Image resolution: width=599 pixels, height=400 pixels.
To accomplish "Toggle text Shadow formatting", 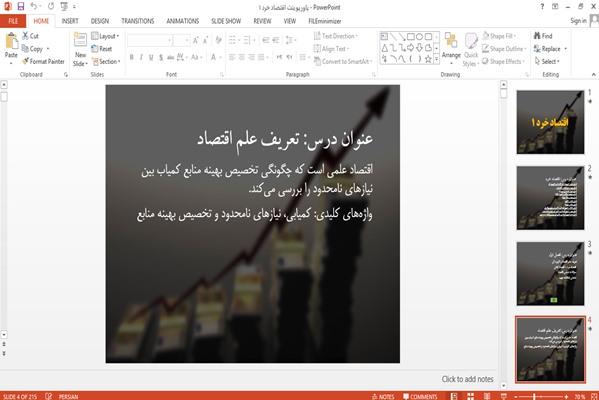I will pos(161,57).
